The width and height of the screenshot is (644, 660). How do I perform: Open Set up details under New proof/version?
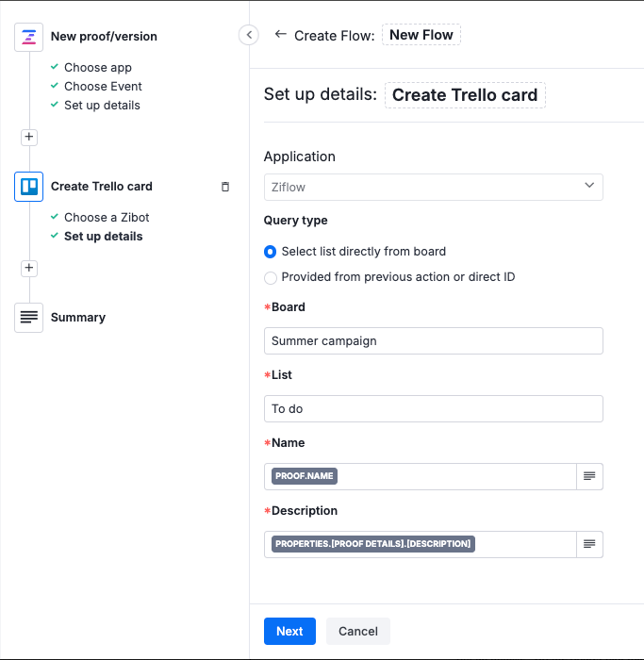(x=102, y=106)
